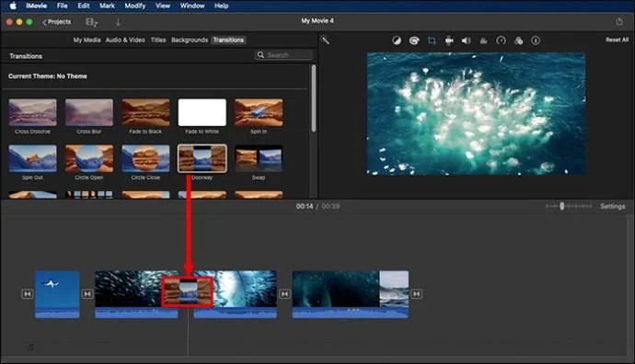
Task: Select the Cross Blur transition
Action: tap(89, 112)
